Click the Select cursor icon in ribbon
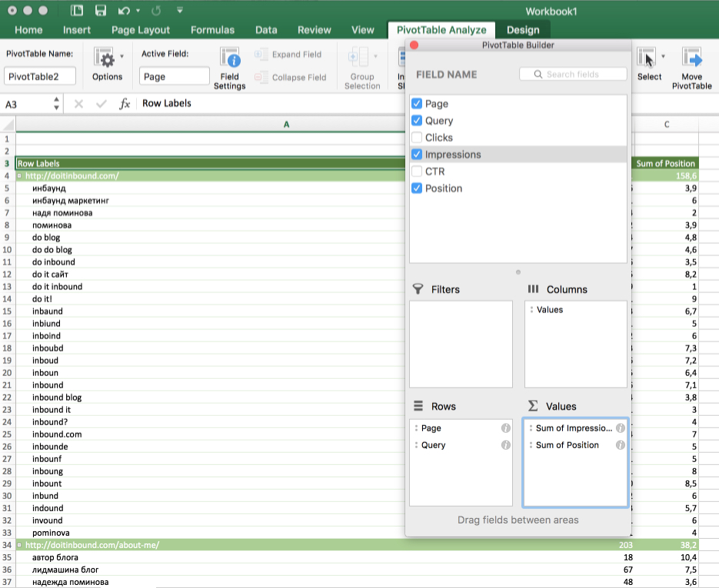 click(647, 58)
